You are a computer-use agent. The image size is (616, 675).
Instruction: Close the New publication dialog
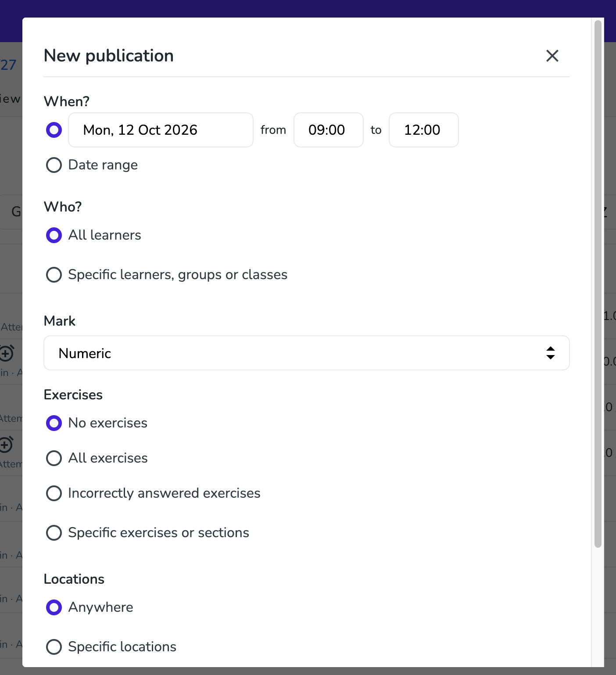click(552, 56)
